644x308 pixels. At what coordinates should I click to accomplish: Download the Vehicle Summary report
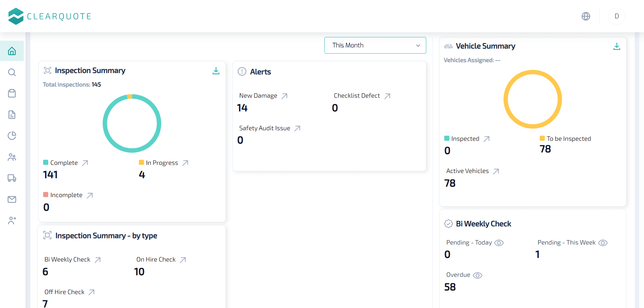[617, 46]
